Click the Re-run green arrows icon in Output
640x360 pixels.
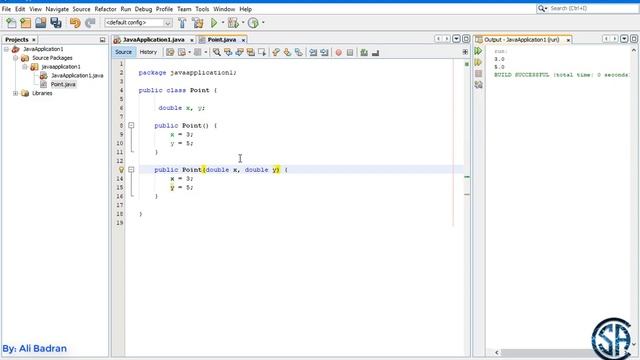[478, 51]
